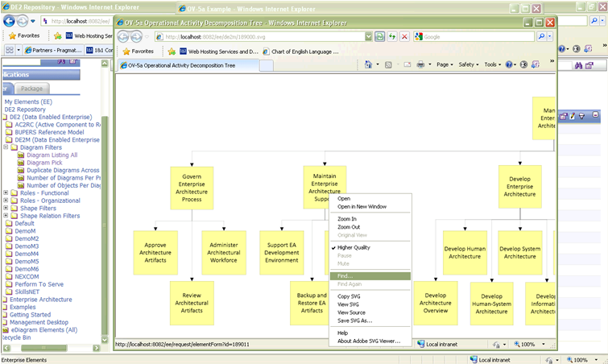Open the Perform To Serve folder
This screenshot has height=364, width=608.
(39, 284)
